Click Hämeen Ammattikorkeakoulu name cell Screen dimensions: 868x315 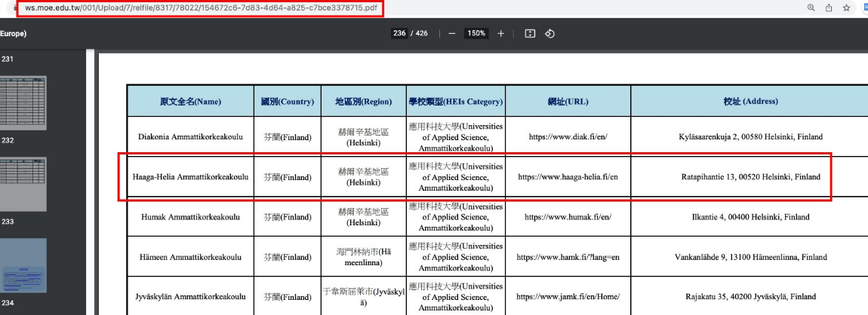tap(190, 257)
